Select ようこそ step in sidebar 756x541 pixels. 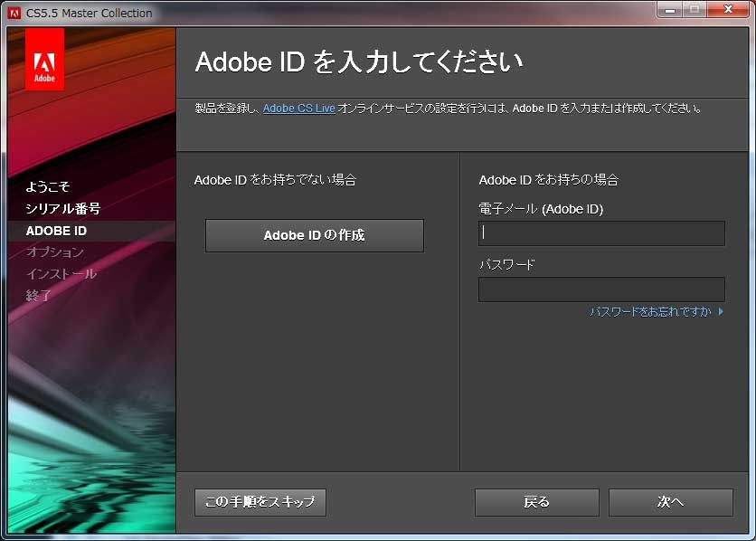pyautogui.click(x=48, y=186)
